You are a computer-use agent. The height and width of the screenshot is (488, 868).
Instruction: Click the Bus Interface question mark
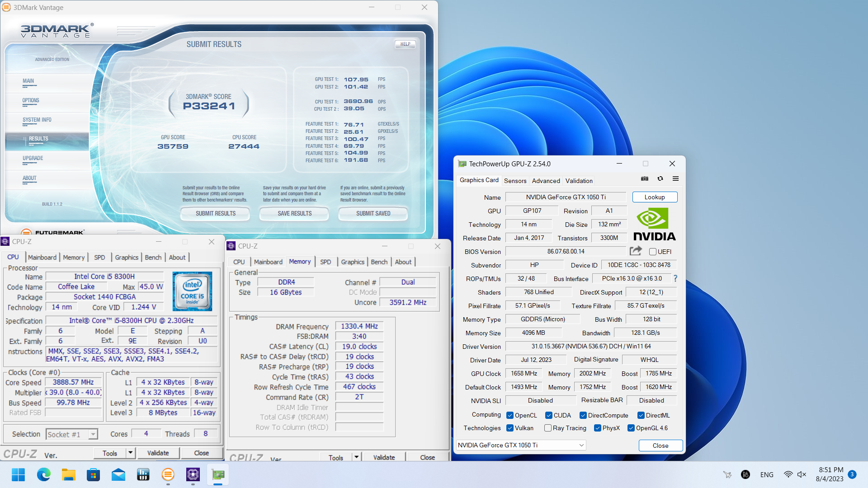675,278
